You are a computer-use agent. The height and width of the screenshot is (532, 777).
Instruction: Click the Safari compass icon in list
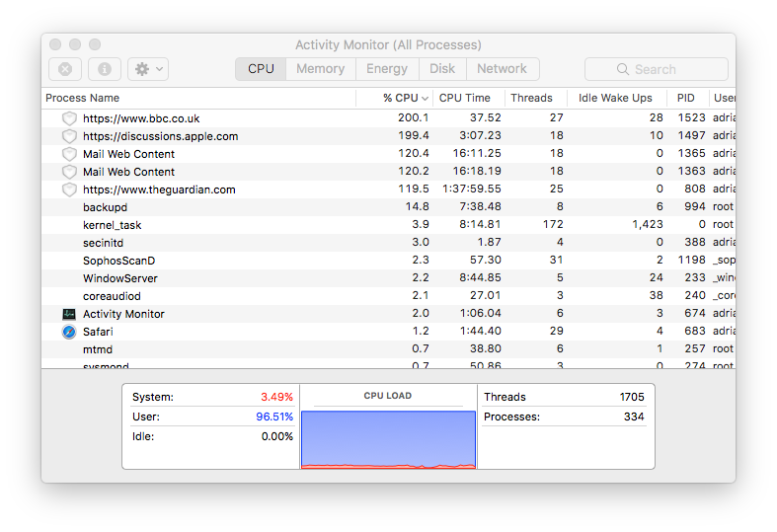tap(69, 332)
